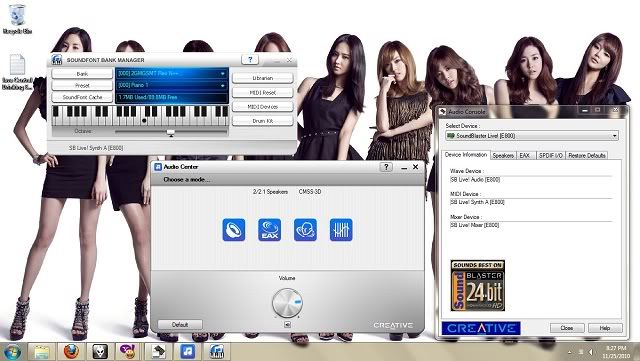Click the Volume knob in Audio Center
The height and width of the screenshot is (361, 640).
click(x=287, y=303)
